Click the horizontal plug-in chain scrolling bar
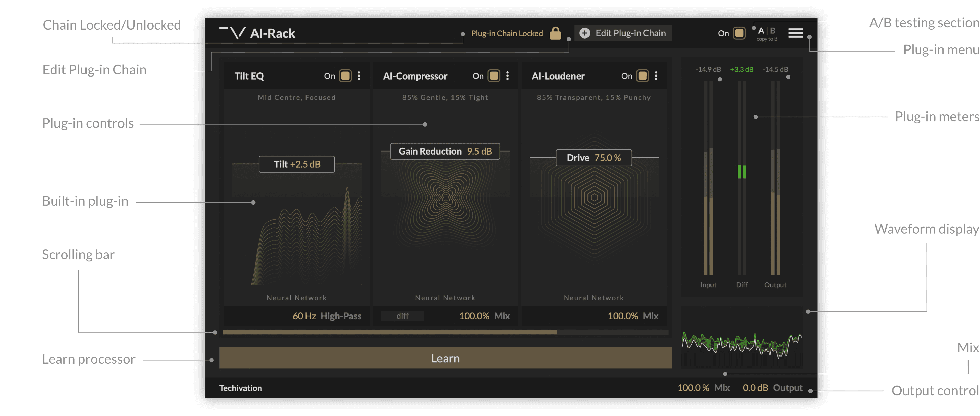The image size is (980, 416). [389, 332]
